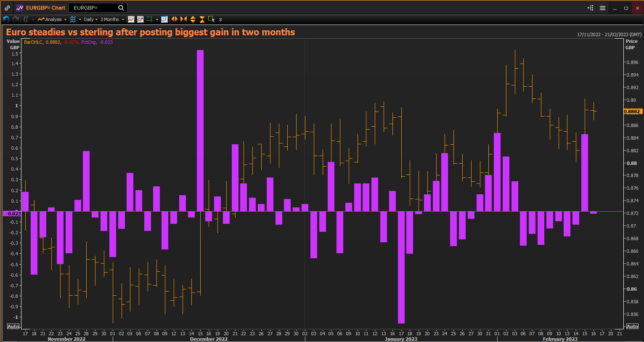Click compress horizontally orange arrows icon
644x342 pixels.
[183, 19]
